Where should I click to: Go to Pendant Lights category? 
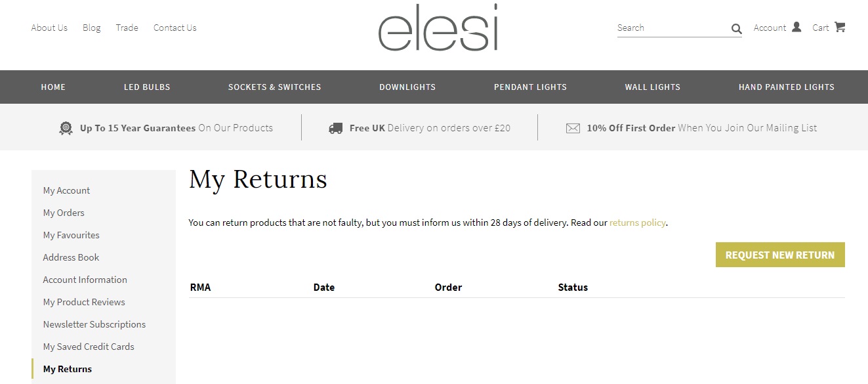(x=530, y=87)
